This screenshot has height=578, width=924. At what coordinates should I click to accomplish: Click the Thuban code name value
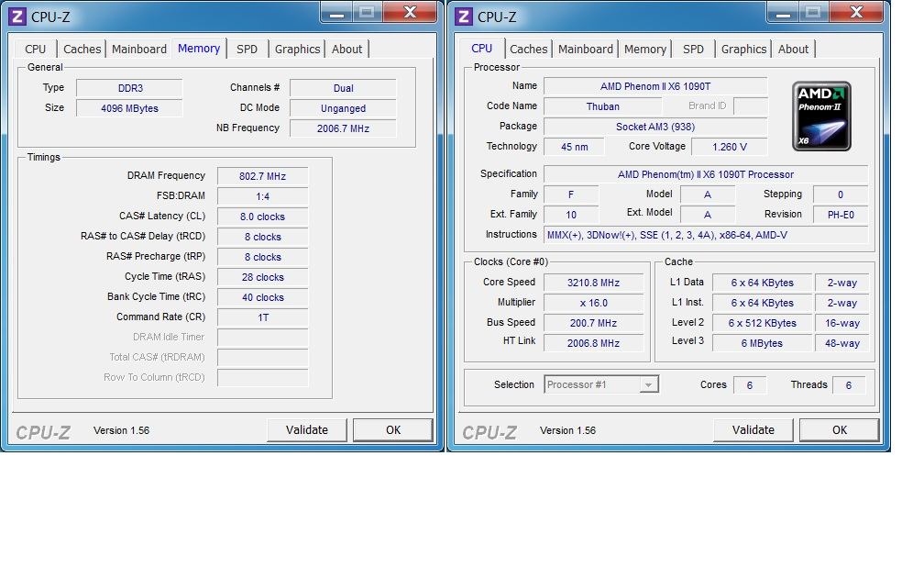[603, 106]
